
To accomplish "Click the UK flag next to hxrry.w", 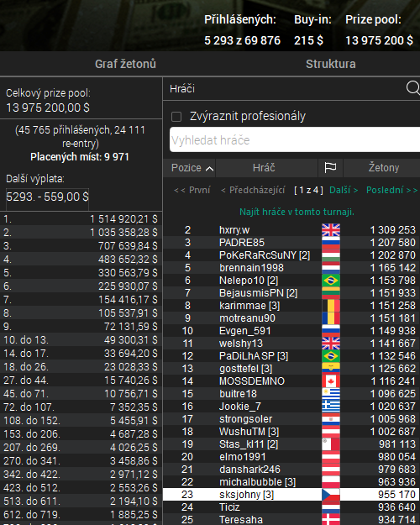I will click(331, 230).
